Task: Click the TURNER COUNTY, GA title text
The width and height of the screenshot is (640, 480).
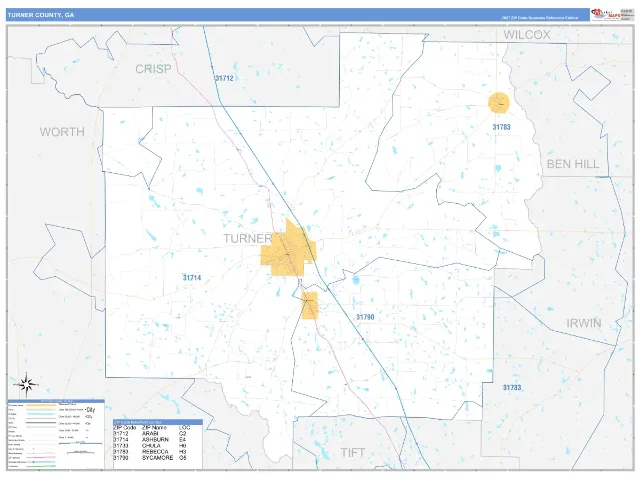Action: [41, 15]
